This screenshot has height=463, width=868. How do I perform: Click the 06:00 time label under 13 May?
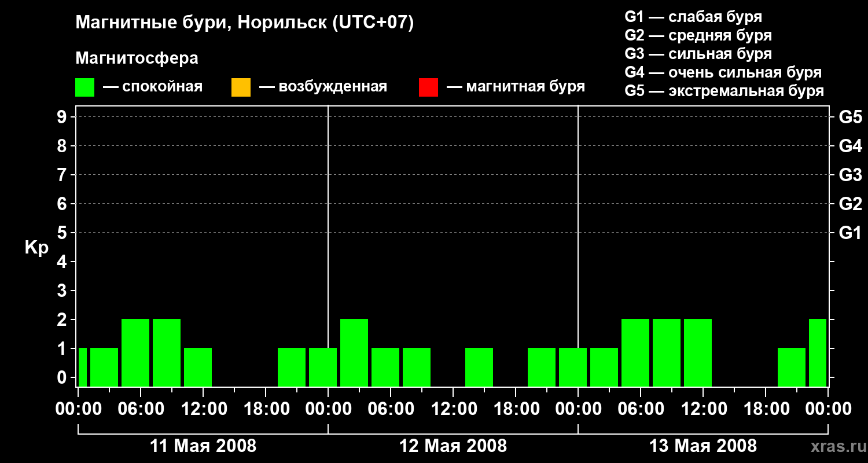click(641, 409)
